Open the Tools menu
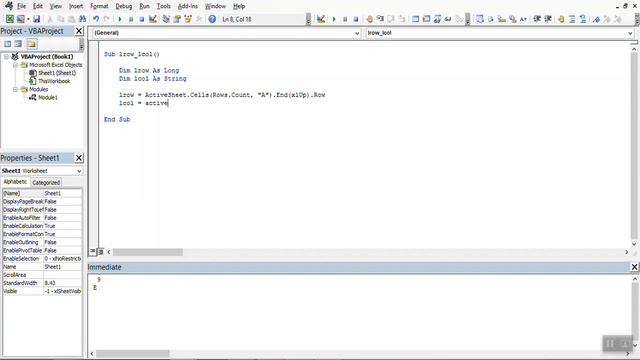The image size is (640, 360). tap(164, 6)
